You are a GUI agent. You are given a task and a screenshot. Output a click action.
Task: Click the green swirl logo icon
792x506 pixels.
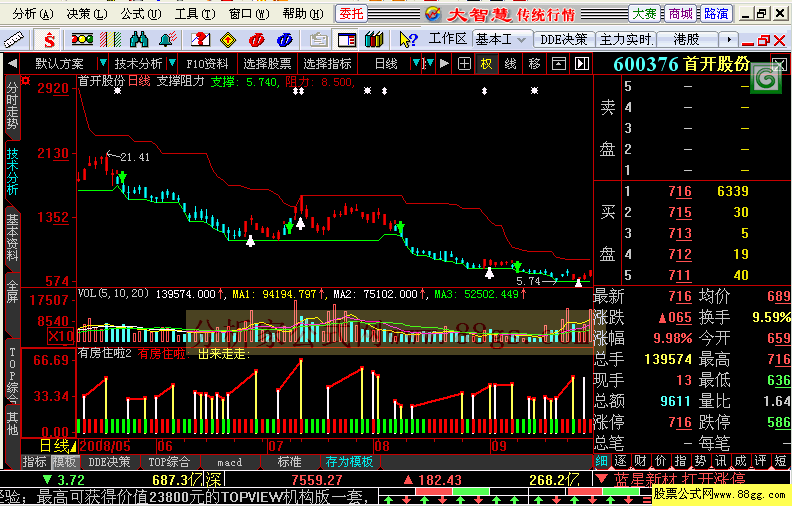click(766, 80)
